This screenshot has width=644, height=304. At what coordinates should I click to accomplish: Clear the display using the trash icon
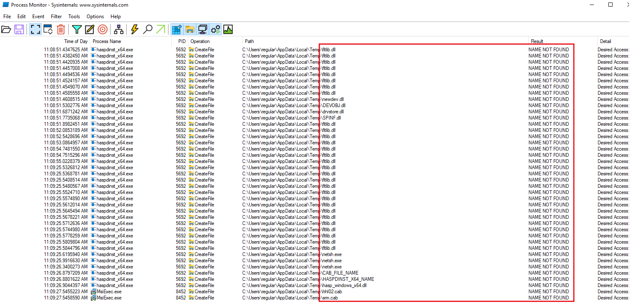(x=61, y=29)
